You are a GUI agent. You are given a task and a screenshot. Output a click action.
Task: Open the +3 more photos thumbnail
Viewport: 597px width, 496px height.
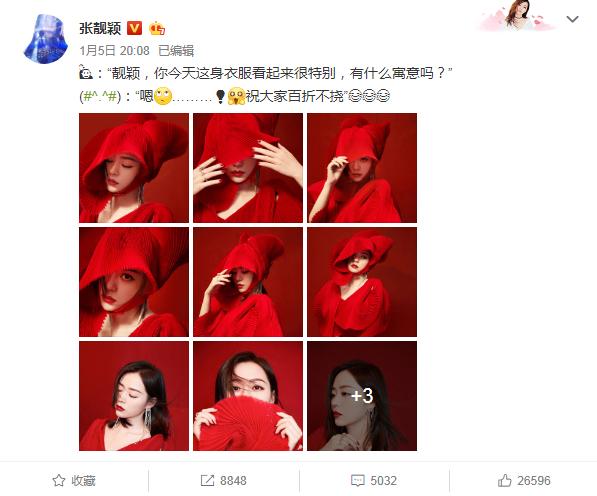click(x=362, y=396)
